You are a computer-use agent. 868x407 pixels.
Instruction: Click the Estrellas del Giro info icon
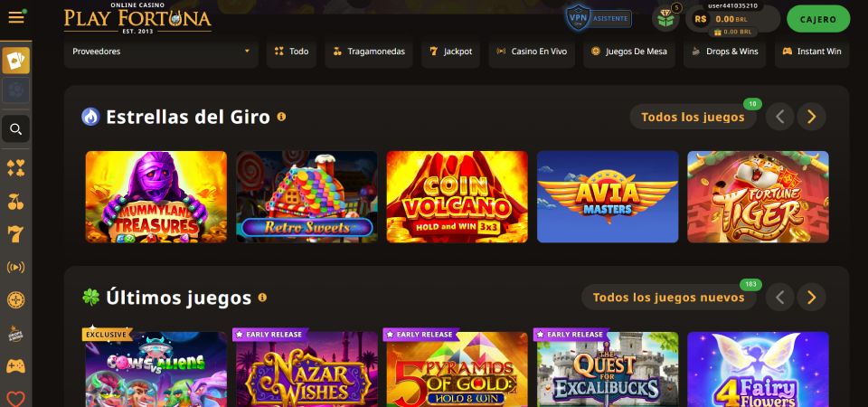coord(281,117)
